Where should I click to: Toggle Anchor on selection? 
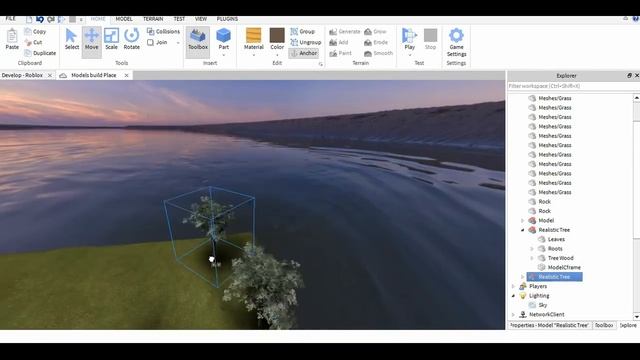pos(303,53)
